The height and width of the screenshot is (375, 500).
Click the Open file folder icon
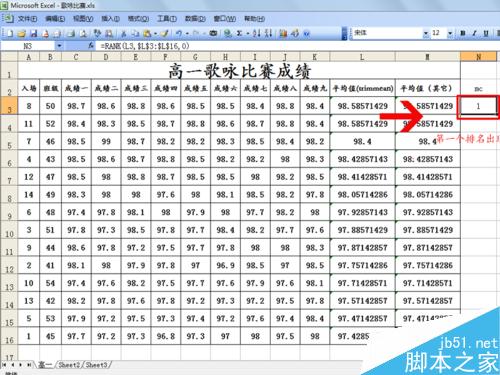click(22, 33)
